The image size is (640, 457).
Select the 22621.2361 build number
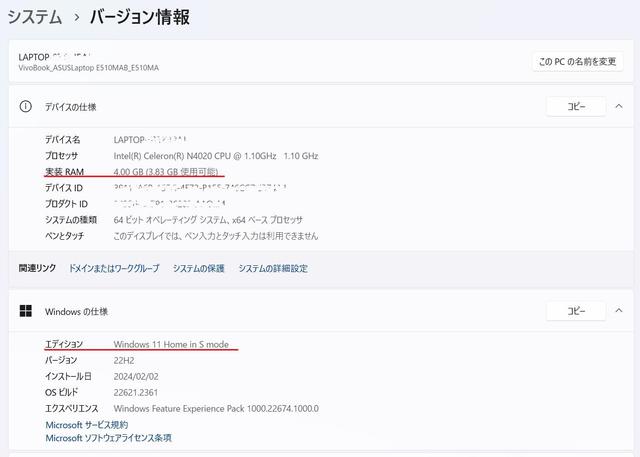136,393
